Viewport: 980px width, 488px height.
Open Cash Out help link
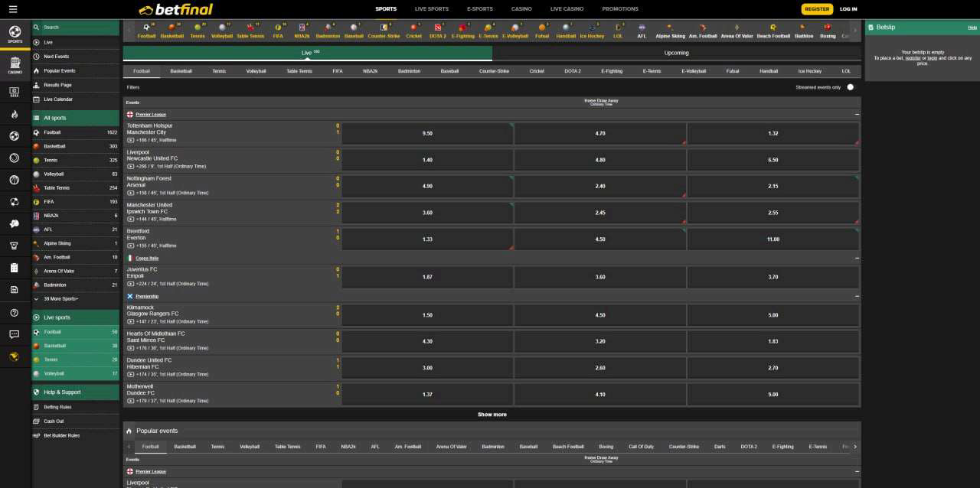pyautogui.click(x=54, y=421)
